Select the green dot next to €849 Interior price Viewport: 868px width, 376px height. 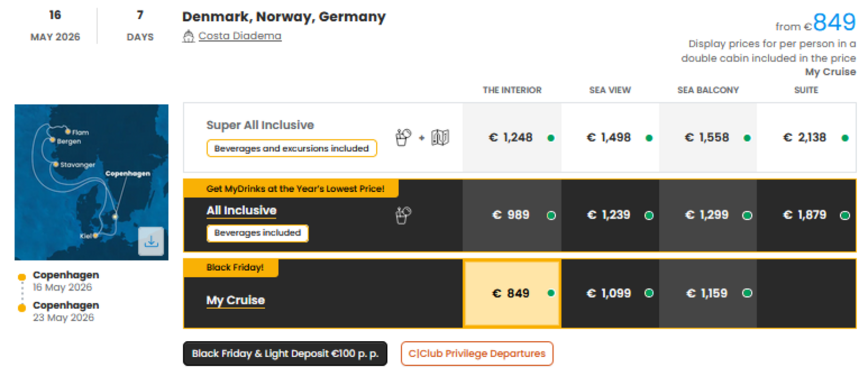point(550,293)
